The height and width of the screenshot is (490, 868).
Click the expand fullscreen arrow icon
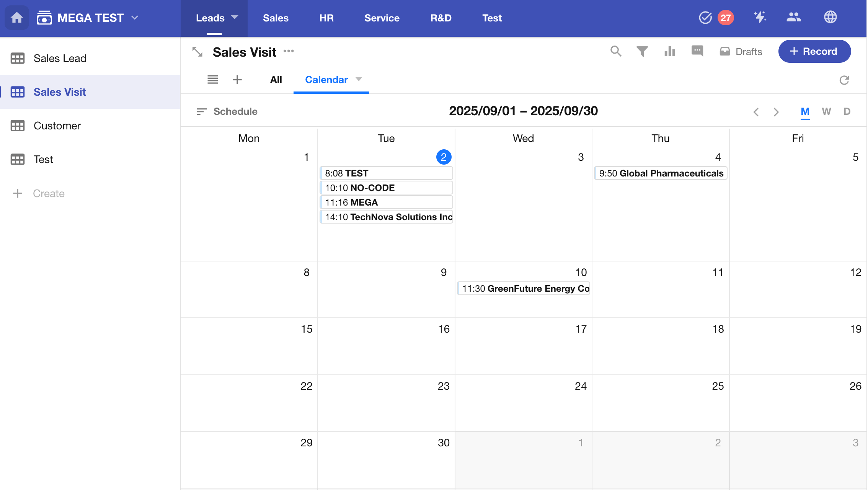tap(197, 52)
